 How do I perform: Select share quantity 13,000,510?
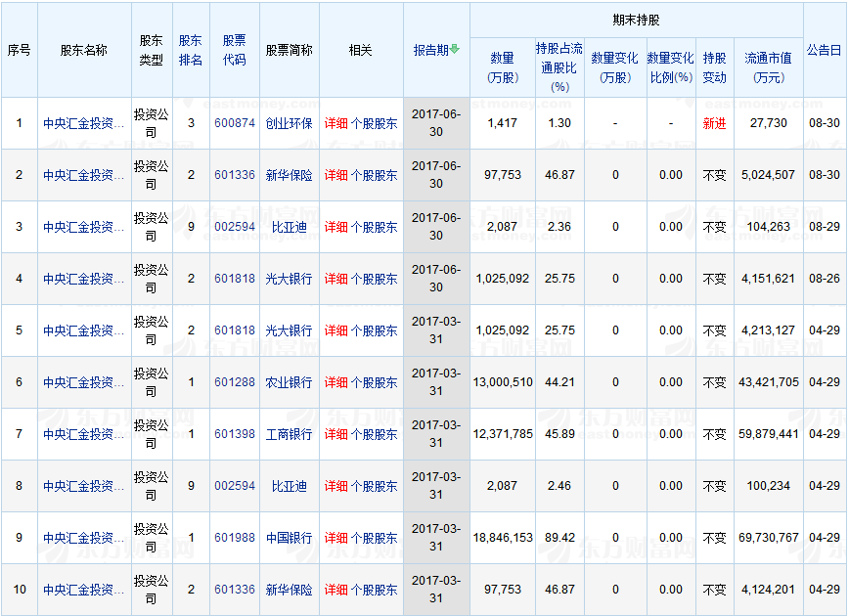click(503, 382)
